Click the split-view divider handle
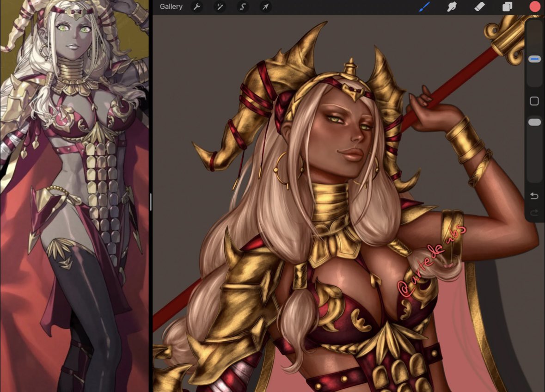The width and height of the screenshot is (545, 392). 151,202
